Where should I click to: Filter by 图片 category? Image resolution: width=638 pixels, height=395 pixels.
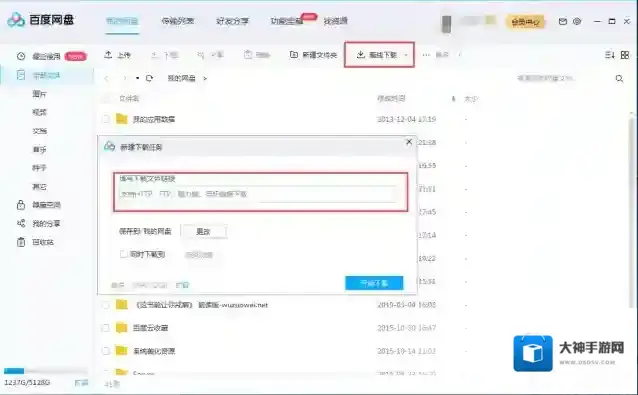pos(39,94)
